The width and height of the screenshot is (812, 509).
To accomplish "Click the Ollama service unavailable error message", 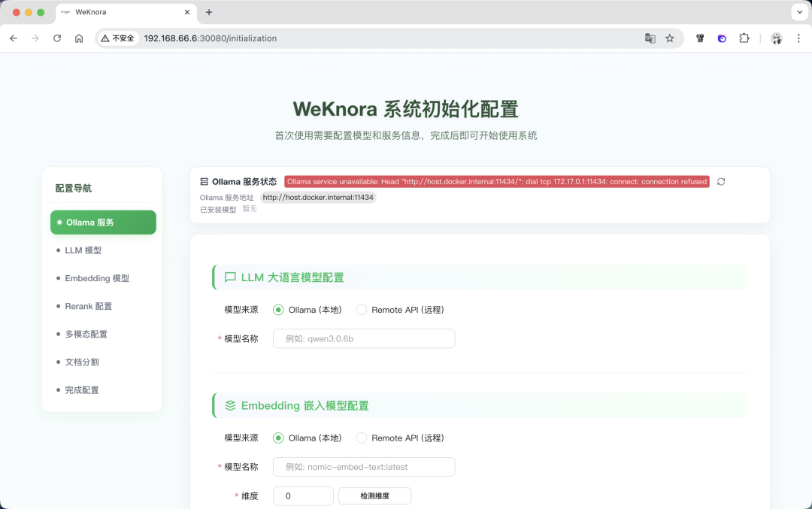I will point(497,182).
